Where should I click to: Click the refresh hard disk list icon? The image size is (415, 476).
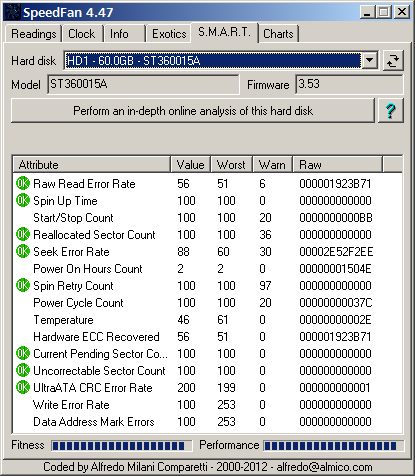[x=393, y=61]
